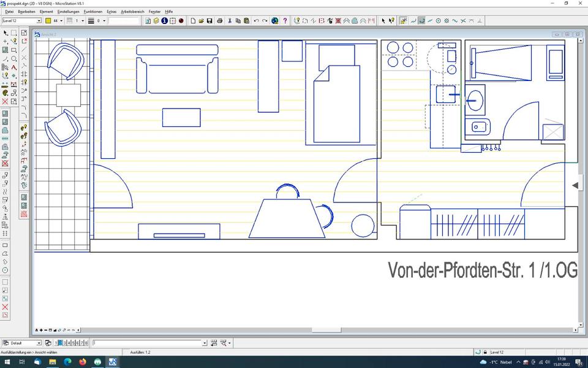Open the Arbeitsbereich menu
The image size is (588, 368).
coord(132,12)
